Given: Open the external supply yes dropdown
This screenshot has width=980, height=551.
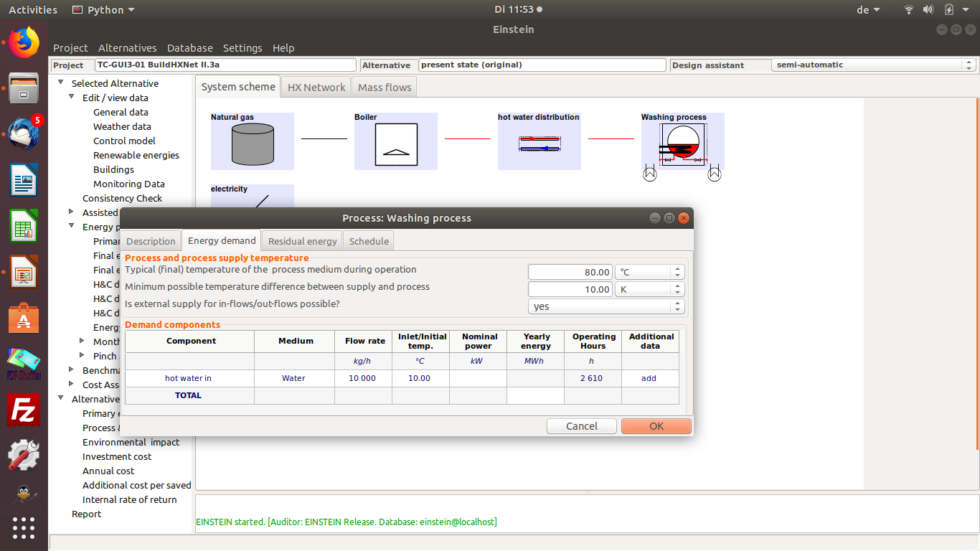Looking at the screenshot, I should (606, 306).
